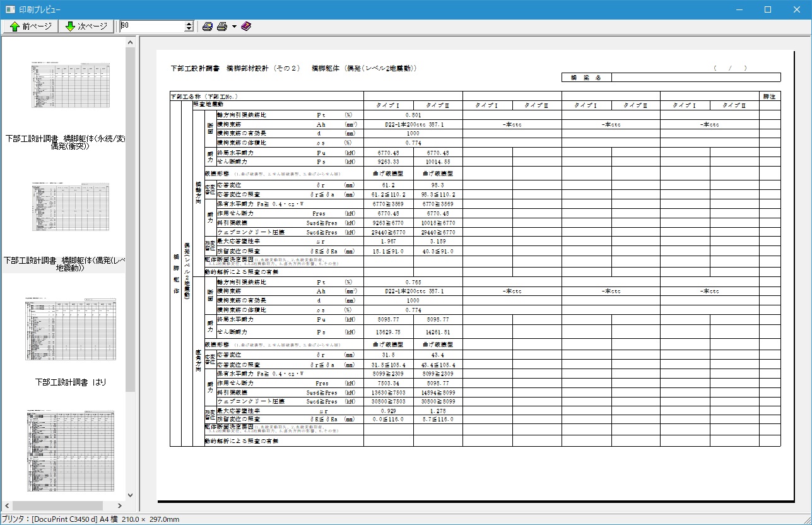Click the check result 14594≧8099

pos(438,392)
